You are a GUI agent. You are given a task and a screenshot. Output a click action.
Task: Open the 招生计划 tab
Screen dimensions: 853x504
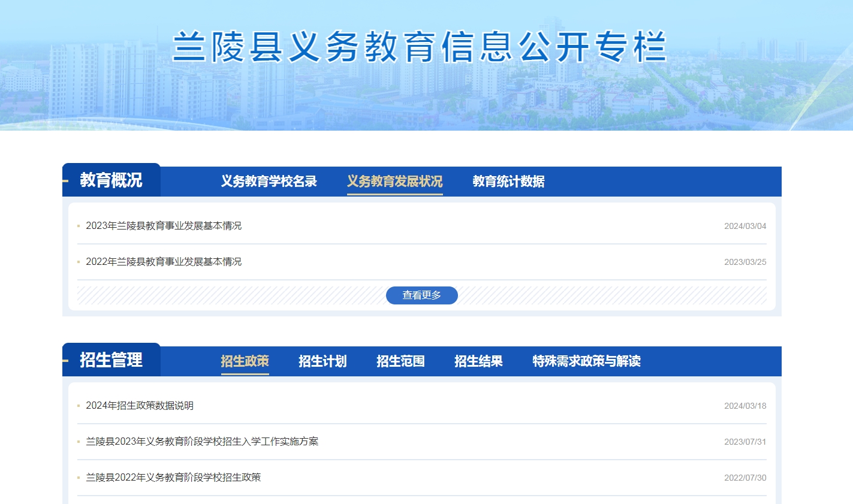322,361
